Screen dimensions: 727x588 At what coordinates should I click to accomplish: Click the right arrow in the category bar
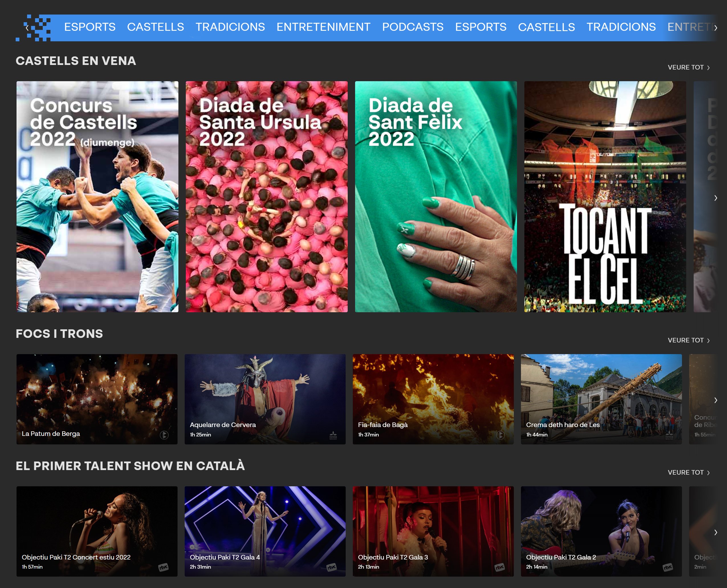click(x=716, y=28)
